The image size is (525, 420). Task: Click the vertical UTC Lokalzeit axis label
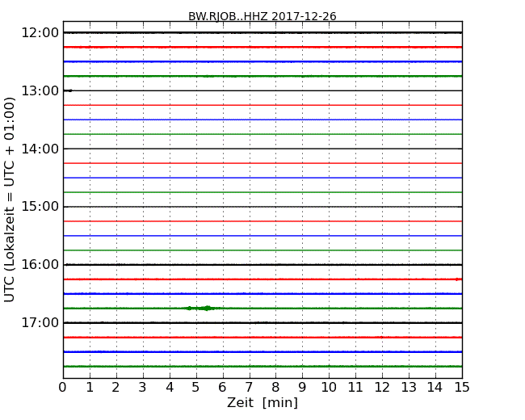(x=10, y=199)
